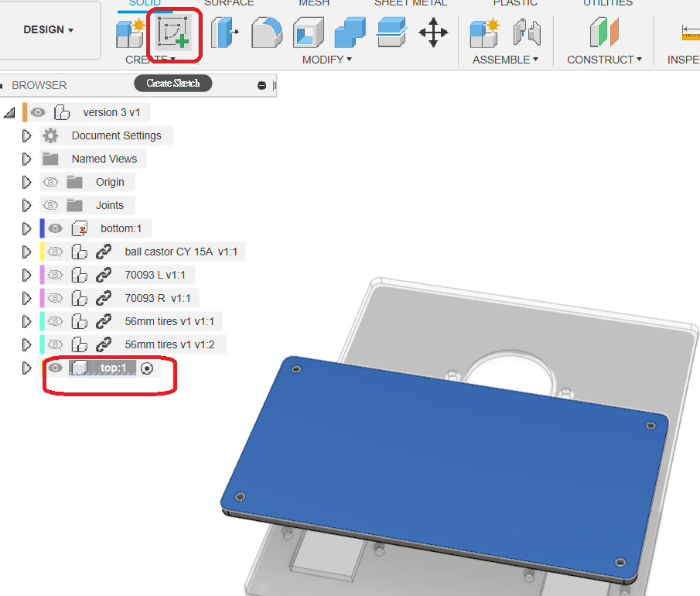Screen dimensions: 700x596
Task: Click the Combine tool icon
Action: (x=349, y=34)
